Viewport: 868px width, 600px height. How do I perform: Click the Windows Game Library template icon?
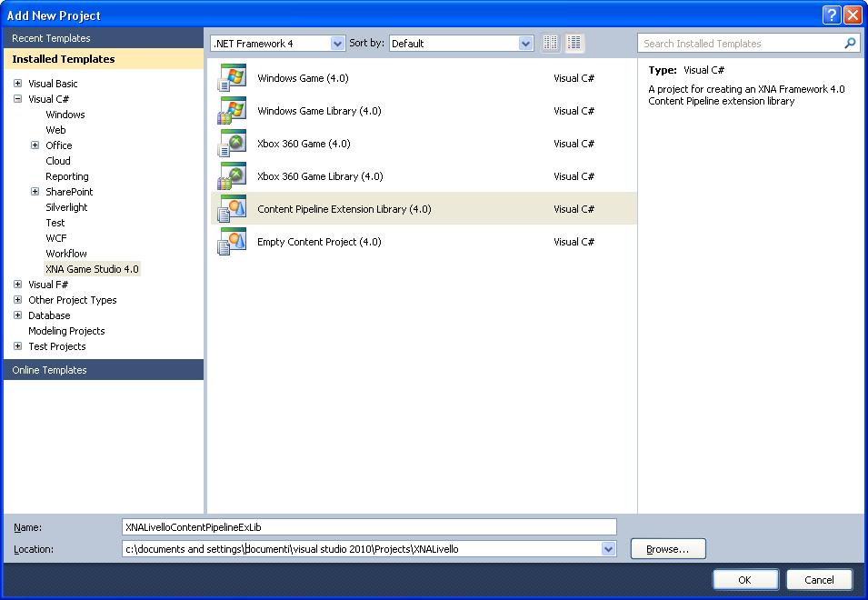[232, 112]
